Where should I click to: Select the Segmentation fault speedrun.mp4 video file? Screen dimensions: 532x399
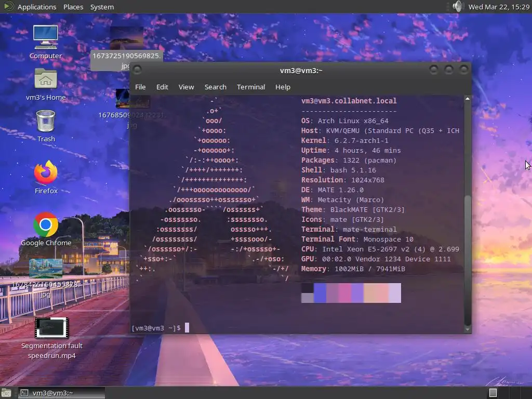[51, 338]
